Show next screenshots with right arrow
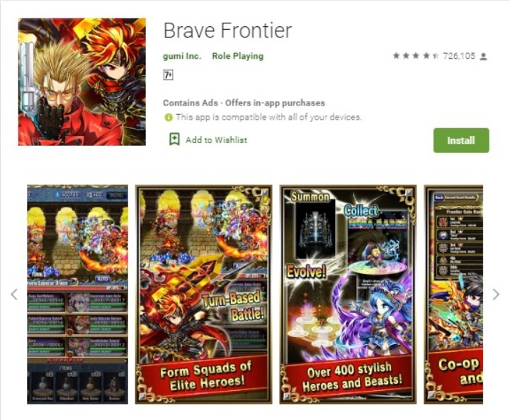This screenshot has width=510, height=420. pyautogui.click(x=496, y=295)
